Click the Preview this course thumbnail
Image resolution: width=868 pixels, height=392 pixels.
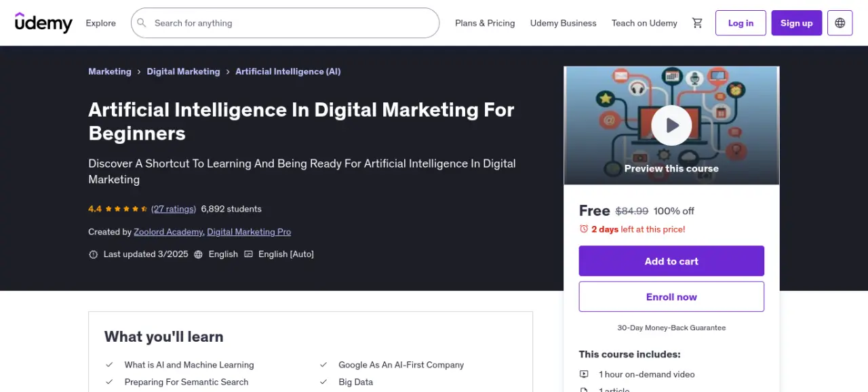click(x=671, y=125)
